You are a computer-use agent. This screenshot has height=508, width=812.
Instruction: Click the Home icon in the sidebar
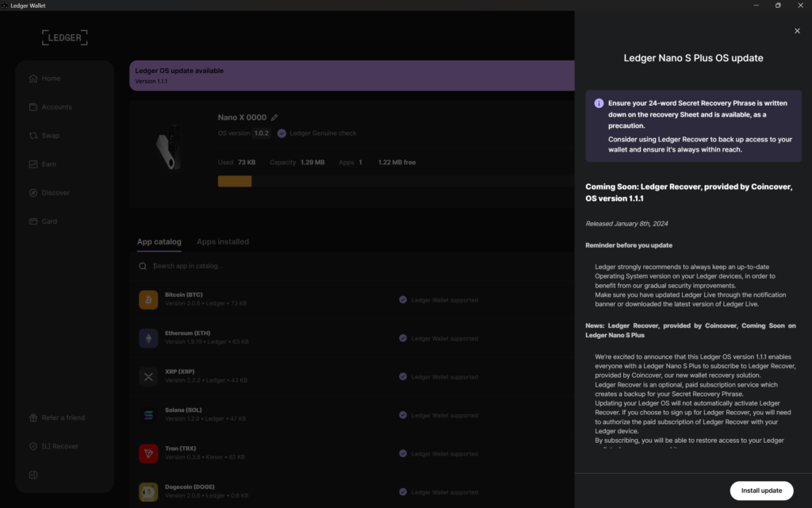[x=33, y=79]
